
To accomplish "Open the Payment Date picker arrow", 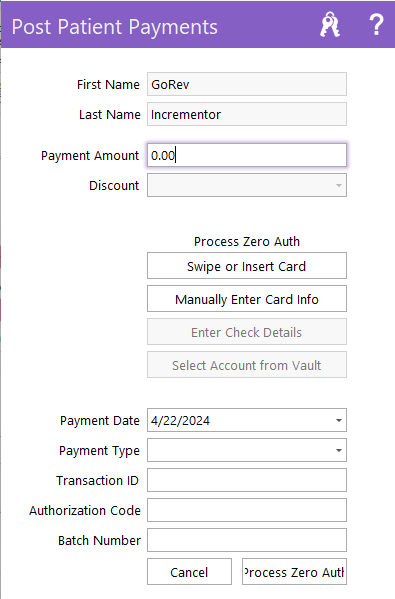I will pyautogui.click(x=338, y=420).
